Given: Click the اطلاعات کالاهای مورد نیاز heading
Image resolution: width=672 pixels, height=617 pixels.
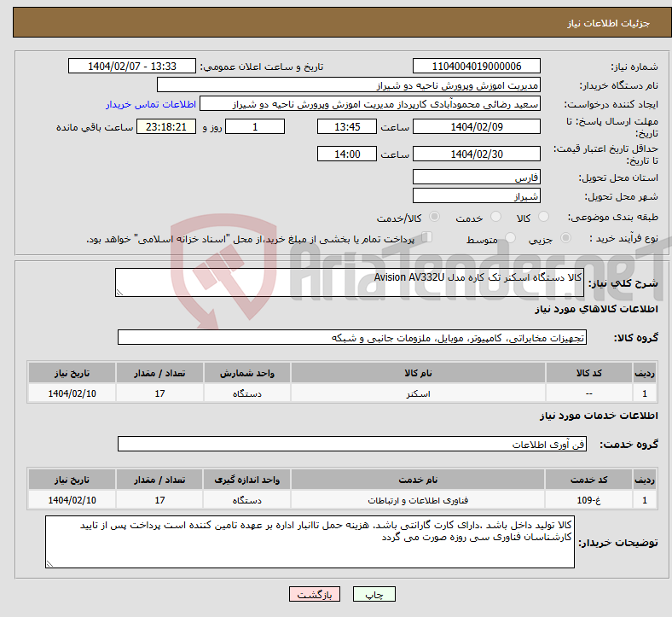Looking at the screenshot, I should (x=596, y=309).
